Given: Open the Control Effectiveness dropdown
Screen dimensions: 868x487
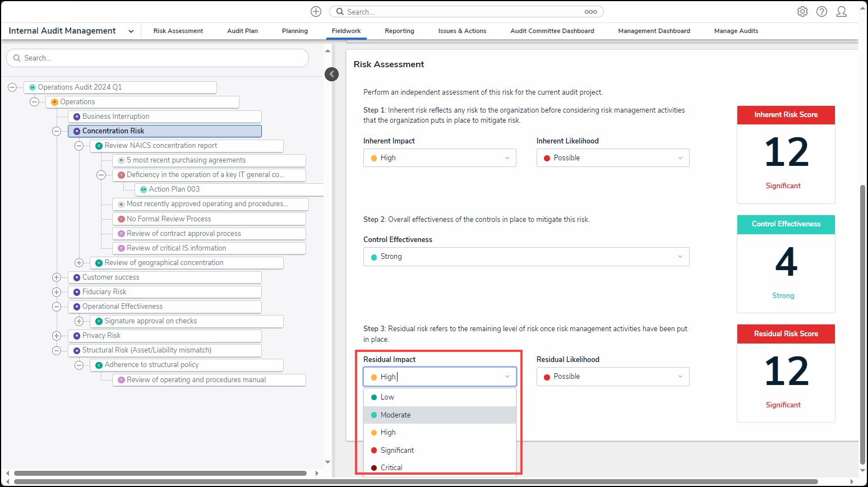Looking at the screenshot, I should pos(526,257).
